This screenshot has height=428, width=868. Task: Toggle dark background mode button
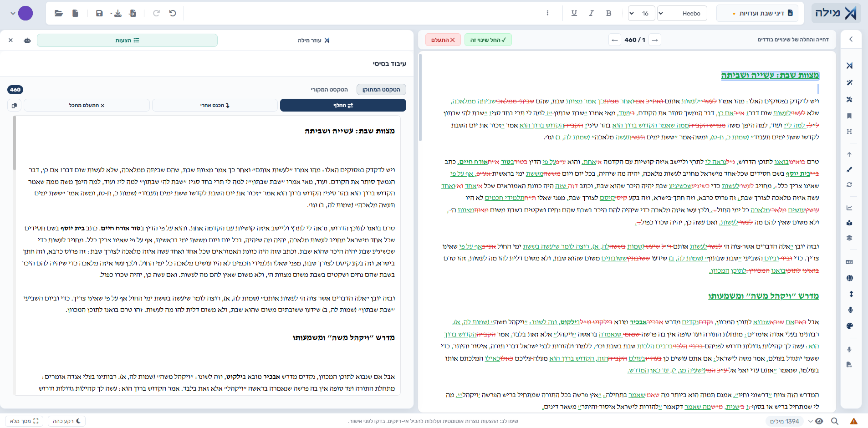point(66,421)
